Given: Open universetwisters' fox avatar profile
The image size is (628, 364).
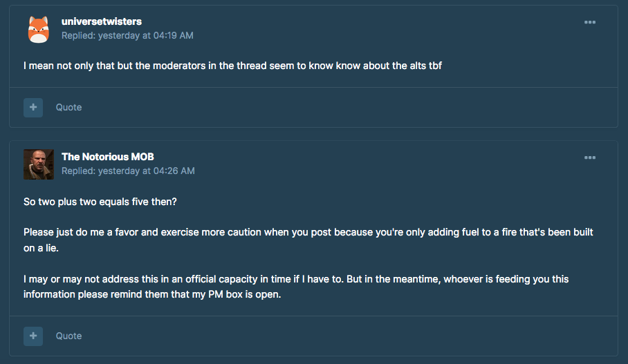Looking at the screenshot, I should 39,29.
